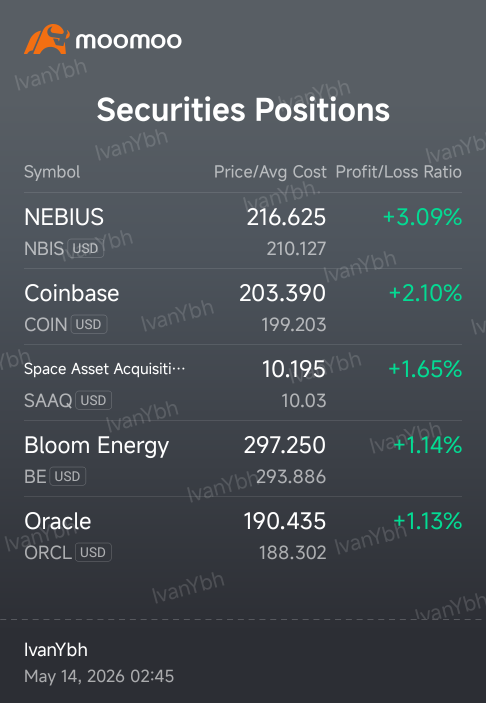Click NEBIUS +3.09% profit ratio
486x703 pixels.
(422, 217)
